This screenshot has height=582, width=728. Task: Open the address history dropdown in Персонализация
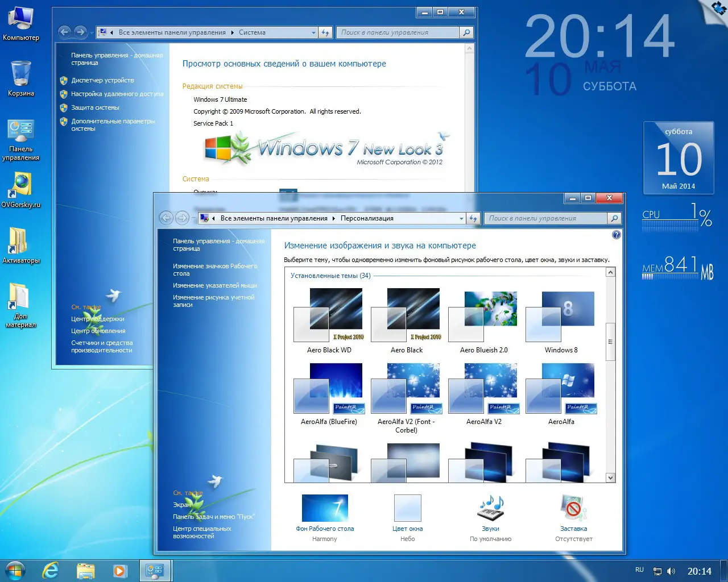tap(461, 218)
